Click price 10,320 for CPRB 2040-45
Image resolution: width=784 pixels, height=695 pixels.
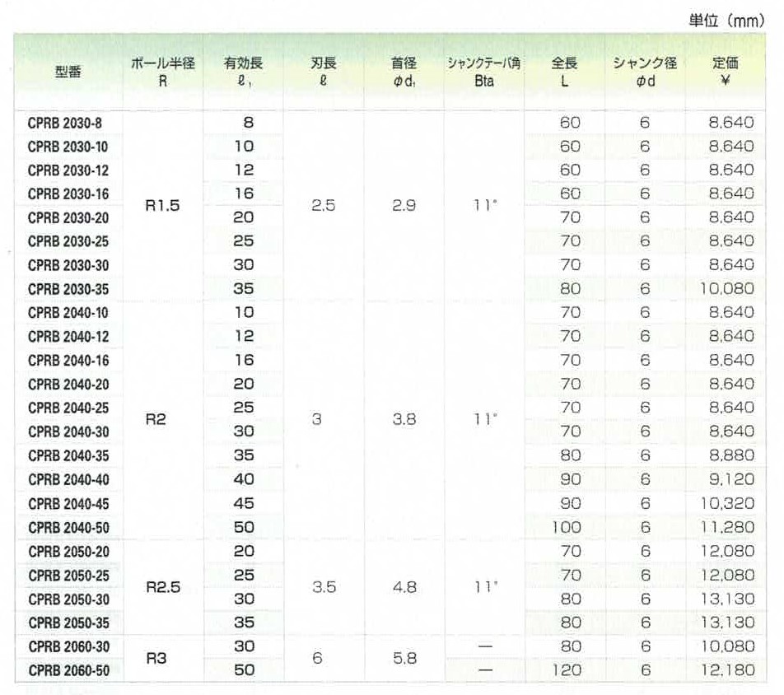click(x=727, y=503)
